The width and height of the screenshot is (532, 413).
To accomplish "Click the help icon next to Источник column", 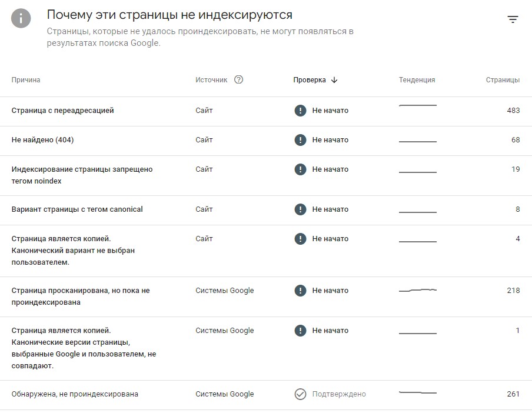I will 238,79.
